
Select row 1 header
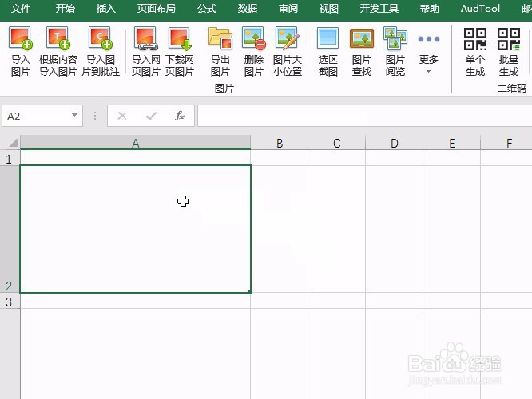(10, 158)
